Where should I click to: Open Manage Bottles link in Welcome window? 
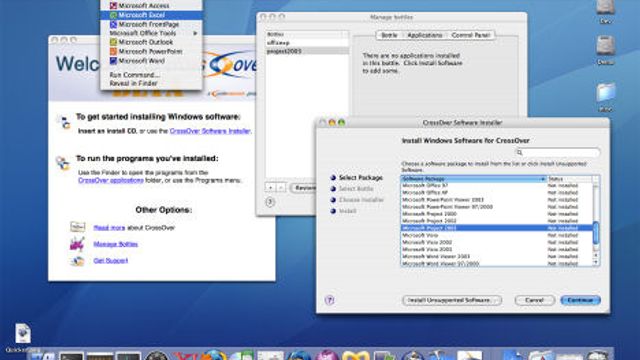116,244
